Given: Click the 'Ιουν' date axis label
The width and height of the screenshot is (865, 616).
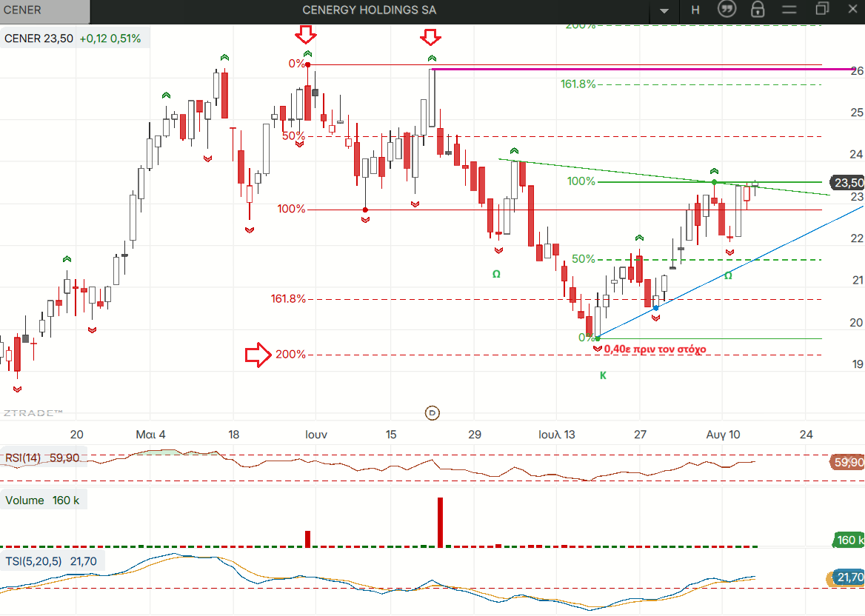Looking at the screenshot, I should pyautogui.click(x=316, y=435).
